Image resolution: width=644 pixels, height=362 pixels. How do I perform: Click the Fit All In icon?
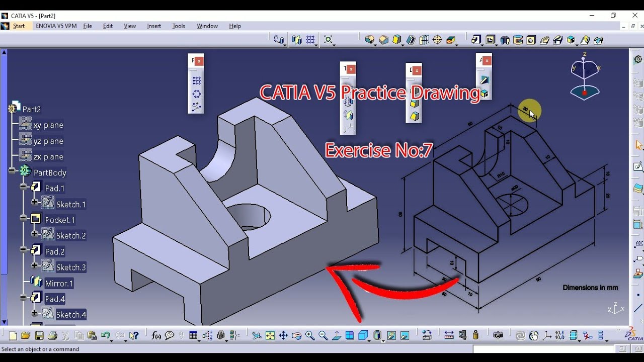click(x=270, y=335)
